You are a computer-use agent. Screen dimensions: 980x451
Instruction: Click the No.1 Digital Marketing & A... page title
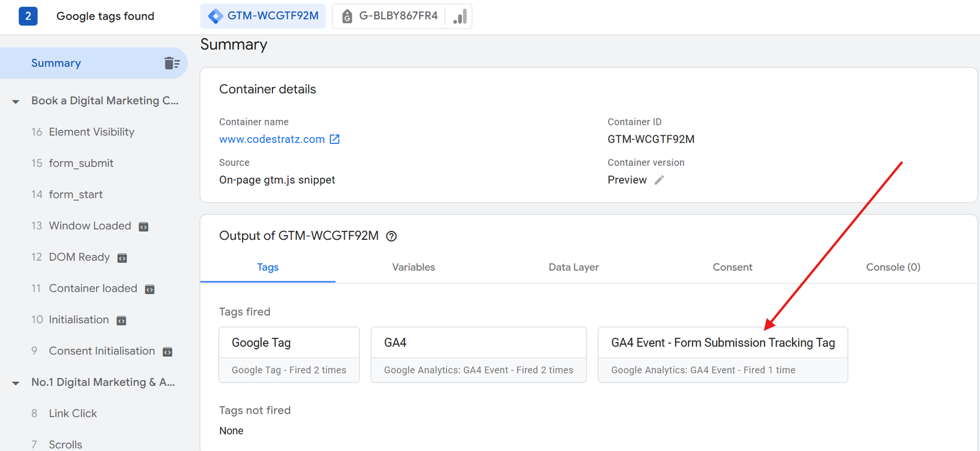click(103, 382)
